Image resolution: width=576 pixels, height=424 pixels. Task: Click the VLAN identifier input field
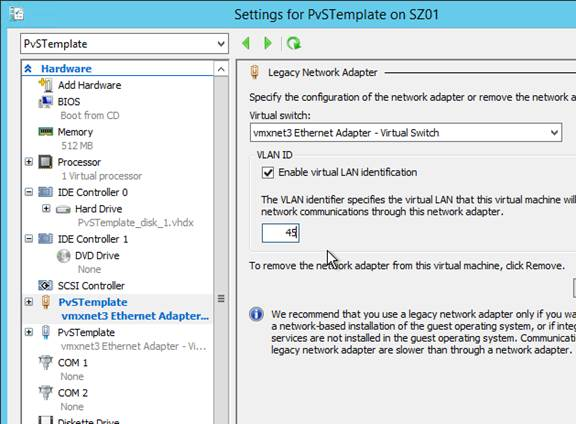pyautogui.click(x=281, y=233)
